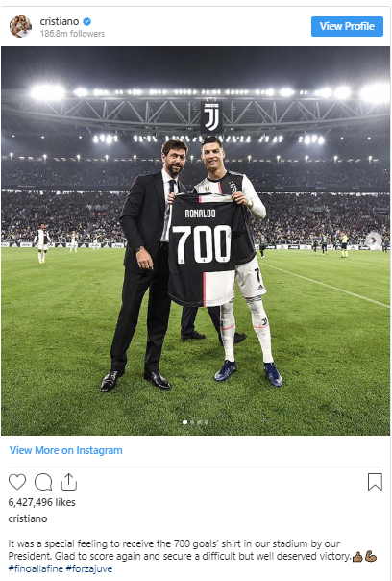Select the first carousel indicator dot

tap(184, 422)
